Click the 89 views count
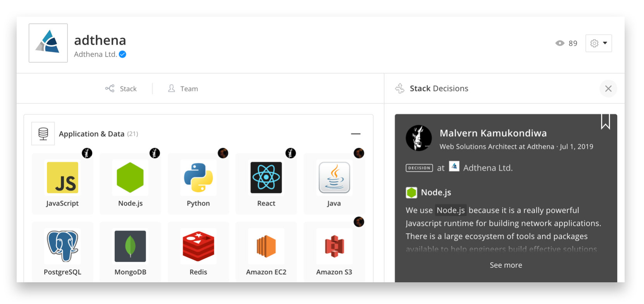644x304 pixels. 573,43
